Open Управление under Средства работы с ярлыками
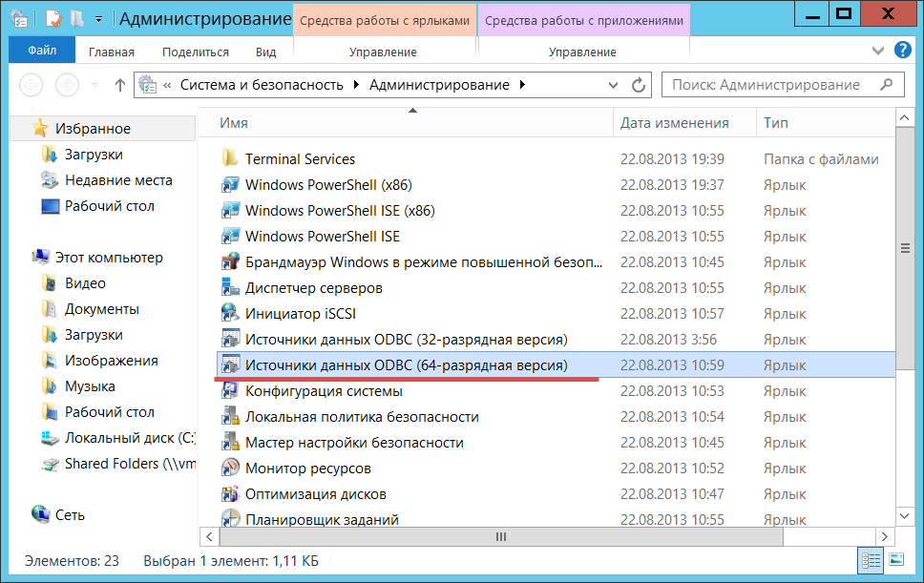 tap(383, 52)
